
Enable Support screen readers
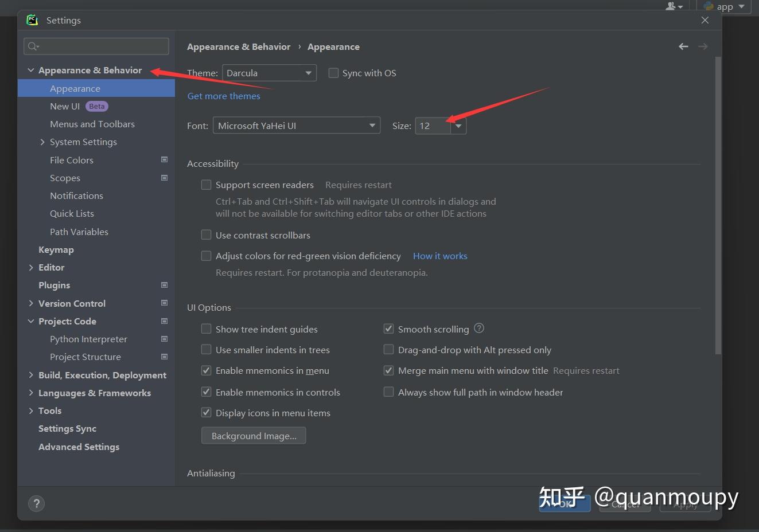point(206,185)
